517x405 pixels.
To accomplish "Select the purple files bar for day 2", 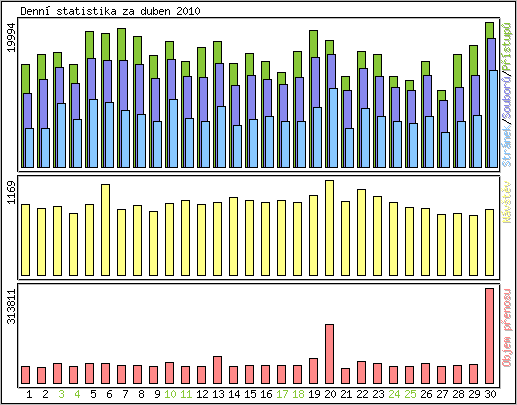I will click(43, 104).
